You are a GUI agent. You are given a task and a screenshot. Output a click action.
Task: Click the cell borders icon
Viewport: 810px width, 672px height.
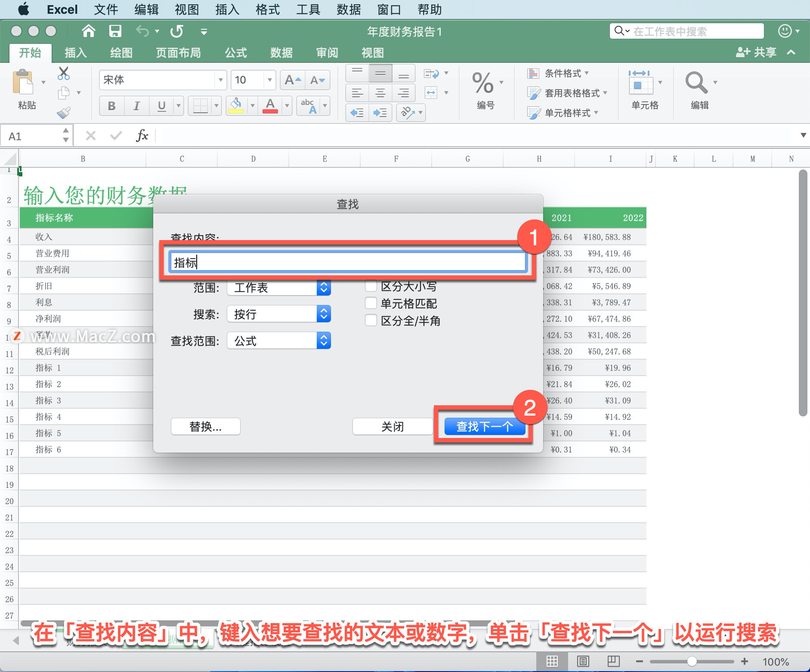click(200, 106)
